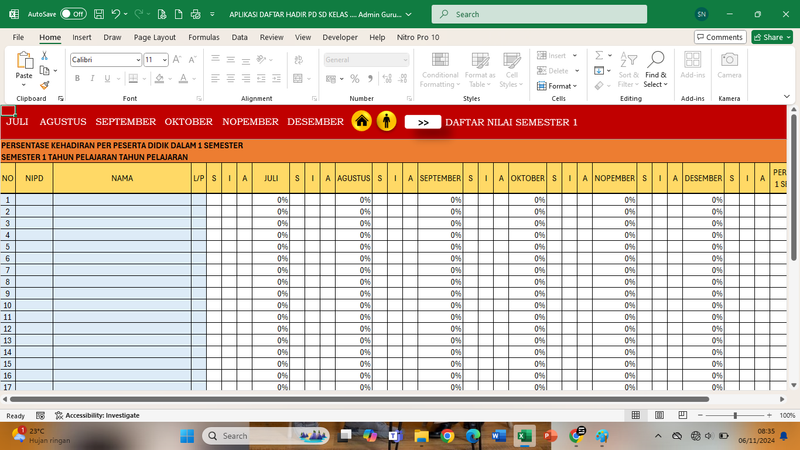Click the zoom slider handle
800x450 pixels.
[735, 415]
